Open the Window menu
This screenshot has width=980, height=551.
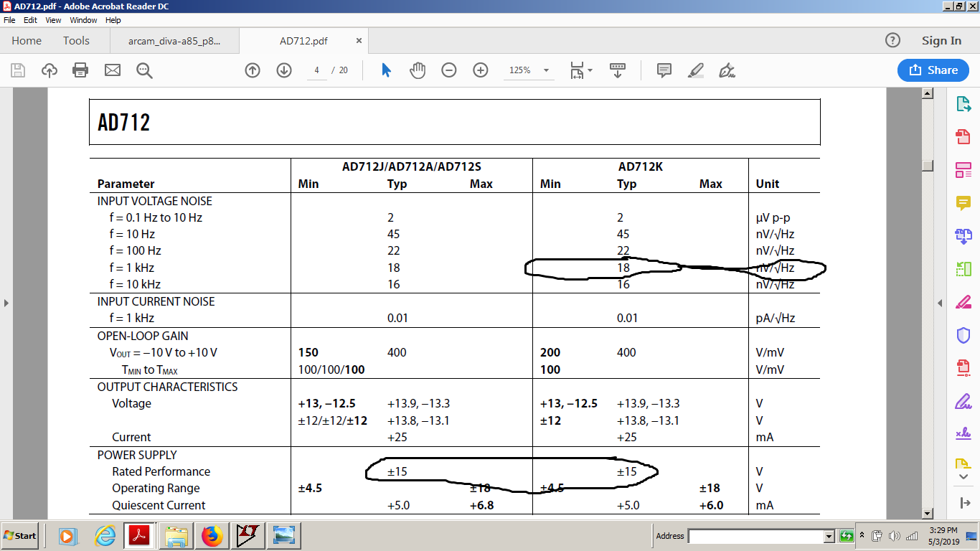[x=83, y=20]
